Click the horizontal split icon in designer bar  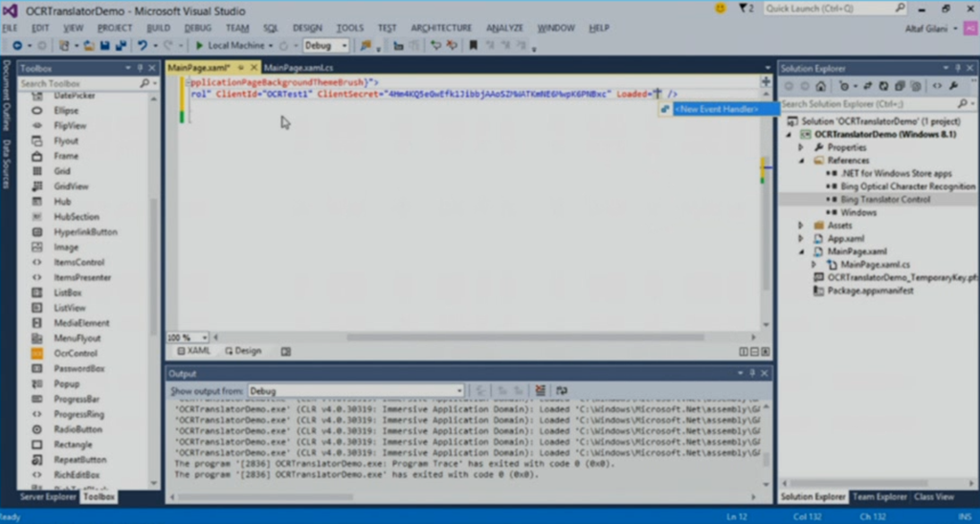click(754, 352)
